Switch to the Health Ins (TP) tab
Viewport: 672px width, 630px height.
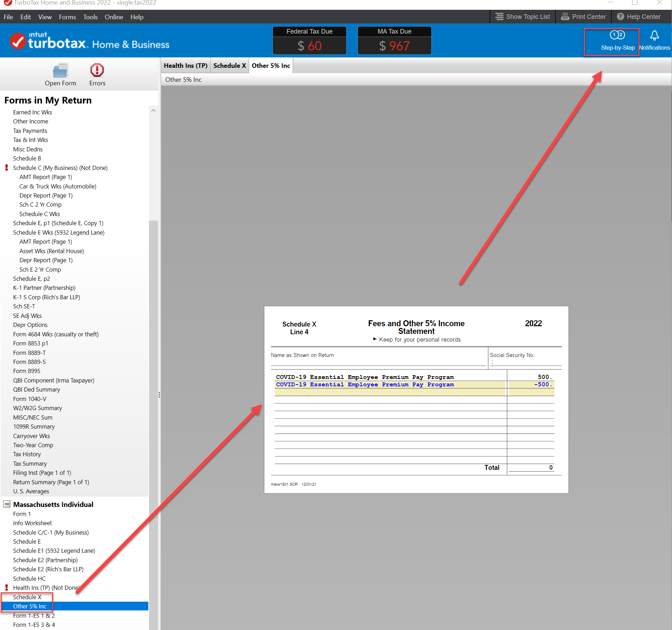pos(186,65)
